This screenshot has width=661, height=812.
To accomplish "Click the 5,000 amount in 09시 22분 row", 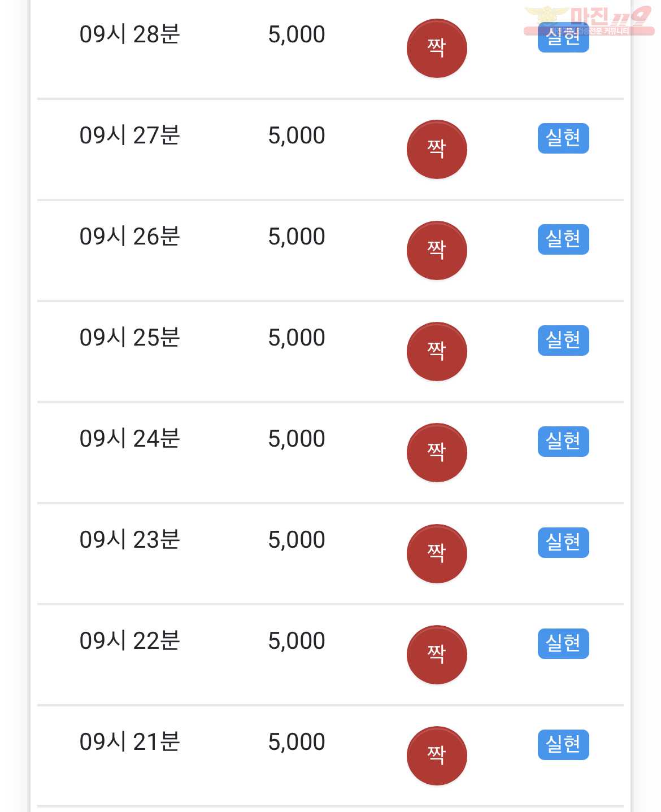I will 297,641.
